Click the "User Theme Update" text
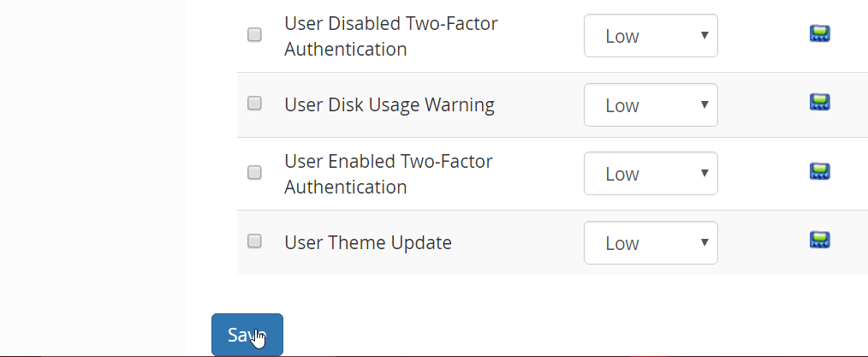The image size is (868, 357). pyautogui.click(x=368, y=243)
